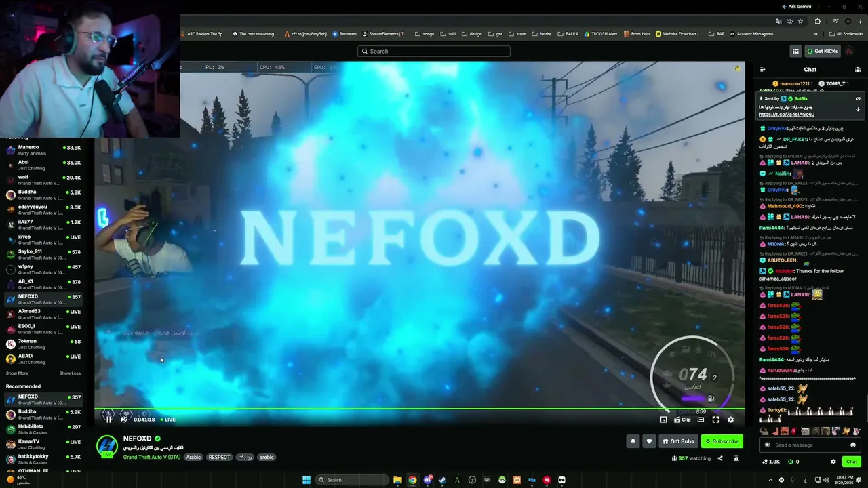Focus the Kick search box
The width and height of the screenshot is (868, 488).
click(434, 51)
